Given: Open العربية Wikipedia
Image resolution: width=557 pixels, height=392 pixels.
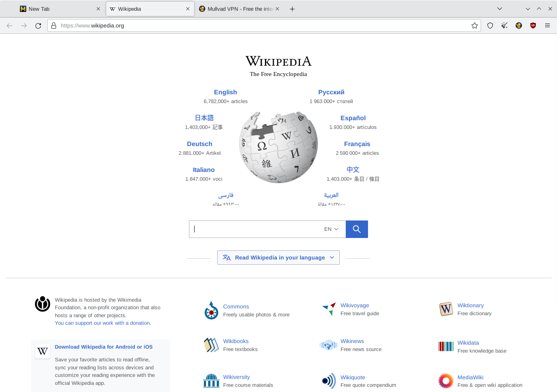Looking at the screenshot, I should pyautogui.click(x=331, y=195).
